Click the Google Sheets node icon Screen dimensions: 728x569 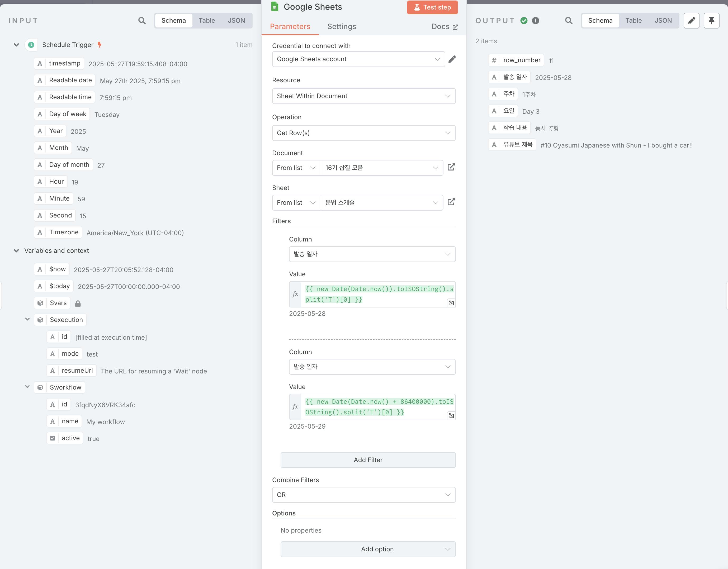tap(275, 6)
